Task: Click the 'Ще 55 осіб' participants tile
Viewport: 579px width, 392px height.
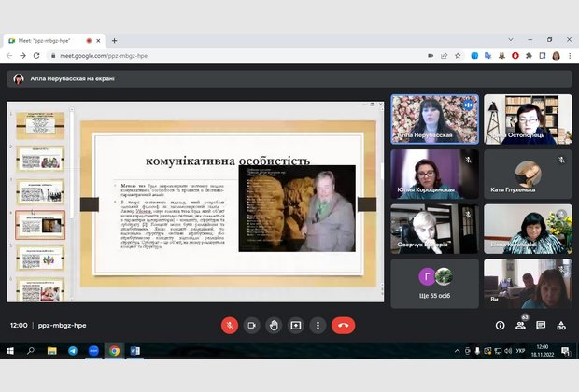Action: 434,283
